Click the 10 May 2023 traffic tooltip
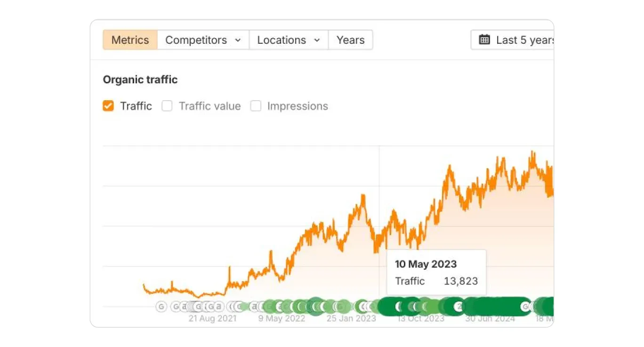This screenshot has height=347, width=644. point(436,273)
